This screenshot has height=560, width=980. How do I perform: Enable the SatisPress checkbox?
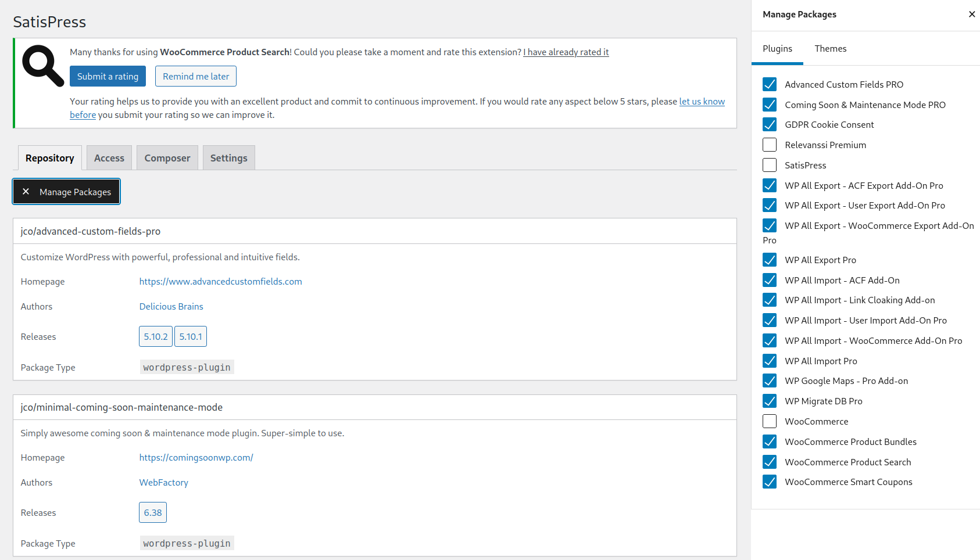769,165
